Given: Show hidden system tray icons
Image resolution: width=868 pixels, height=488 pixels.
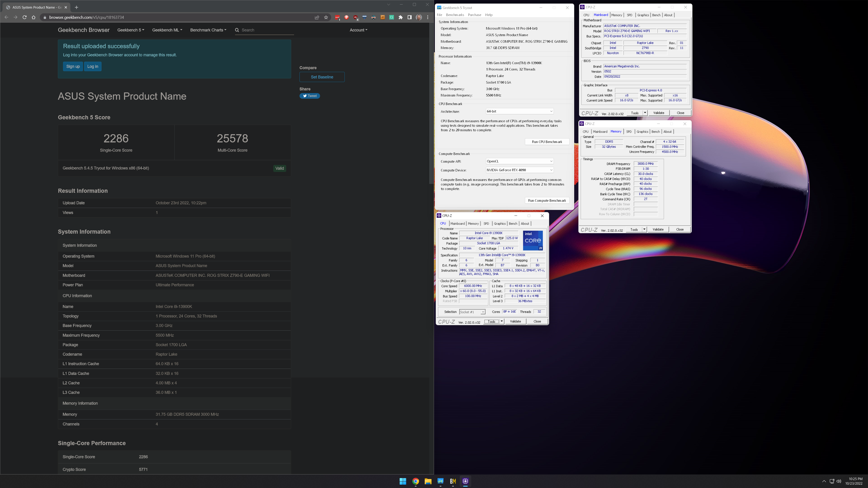Looking at the screenshot, I should (x=824, y=481).
